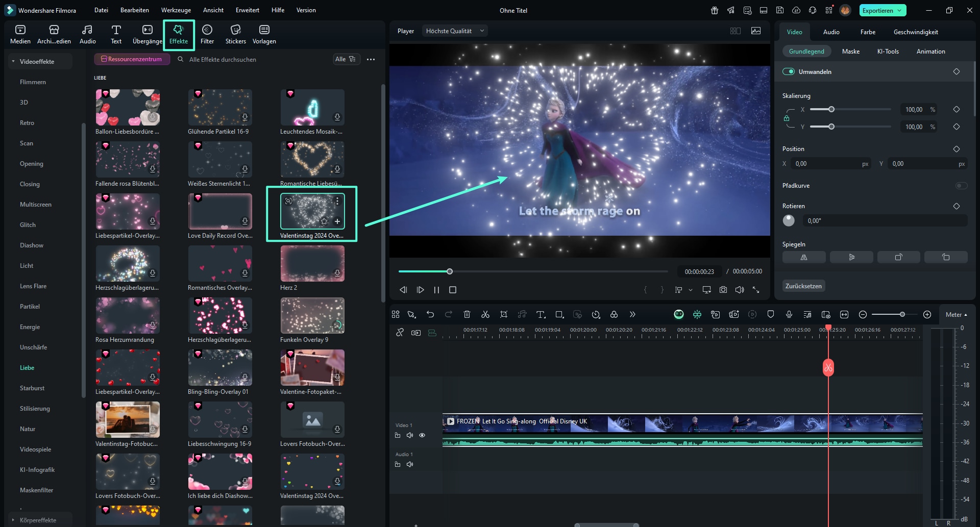Select the crop tool in timeline toolbar

click(504, 314)
